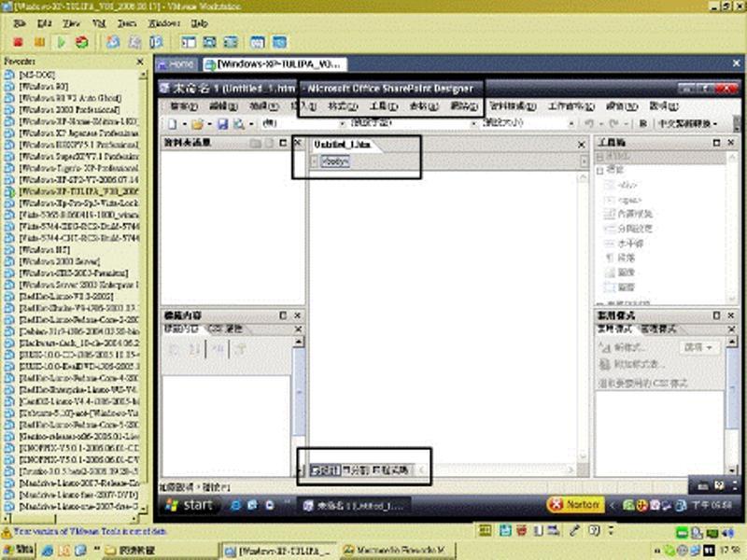Screen dimensions: 747x560
Task: Switch to the CSS Properties tab
Action: [225, 329]
